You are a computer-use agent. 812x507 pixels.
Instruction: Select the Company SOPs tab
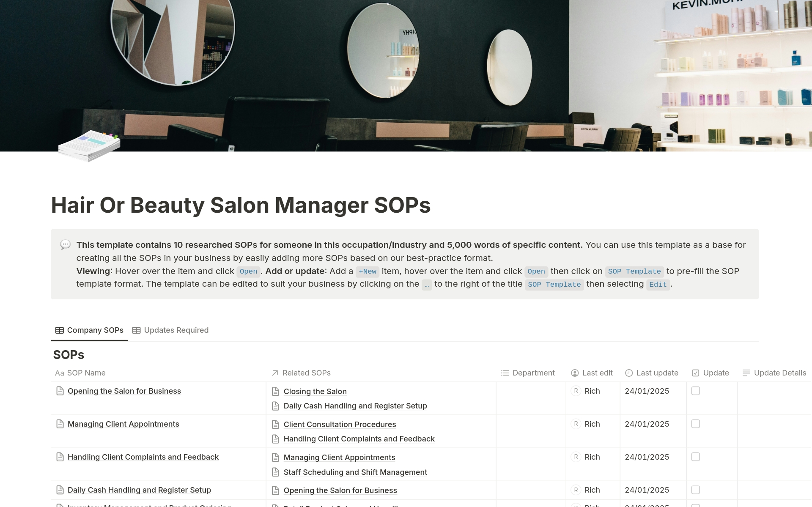tap(95, 330)
